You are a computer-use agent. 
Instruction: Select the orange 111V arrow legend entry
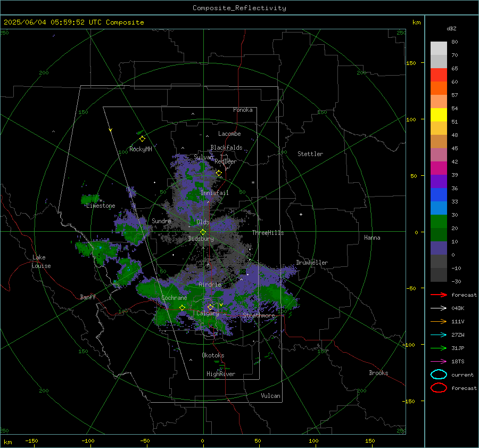[x=439, y=321]
